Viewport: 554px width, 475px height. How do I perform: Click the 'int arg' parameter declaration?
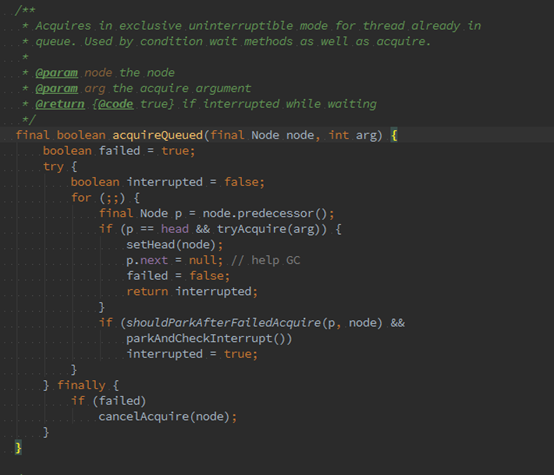352,135
